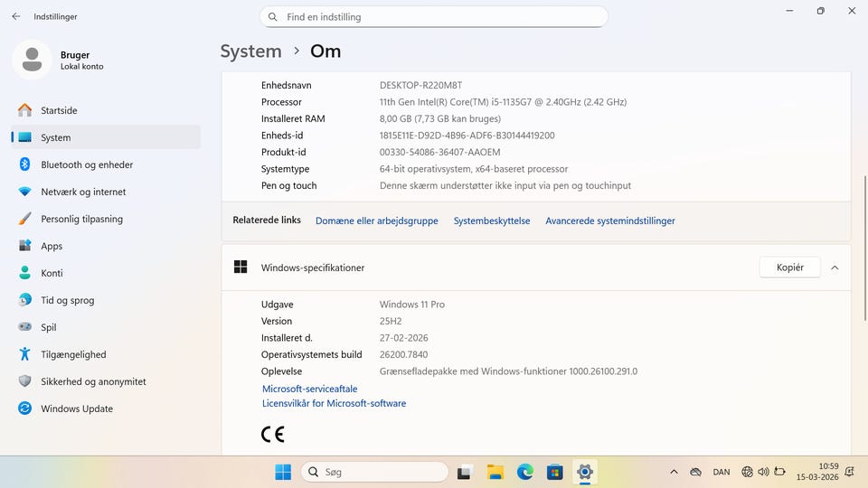Open Bluetooth og enheder settings
This screenshot has height=488, width=868.
(x=87, y=164)
